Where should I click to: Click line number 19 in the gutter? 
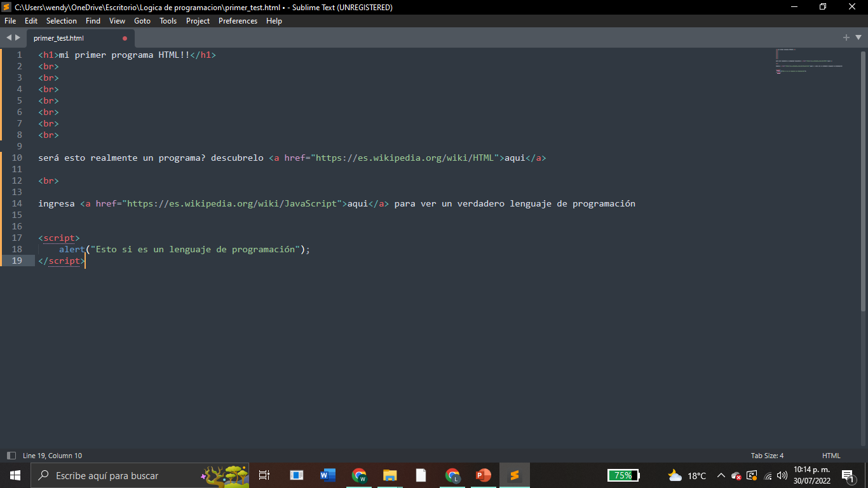[17, 261]
